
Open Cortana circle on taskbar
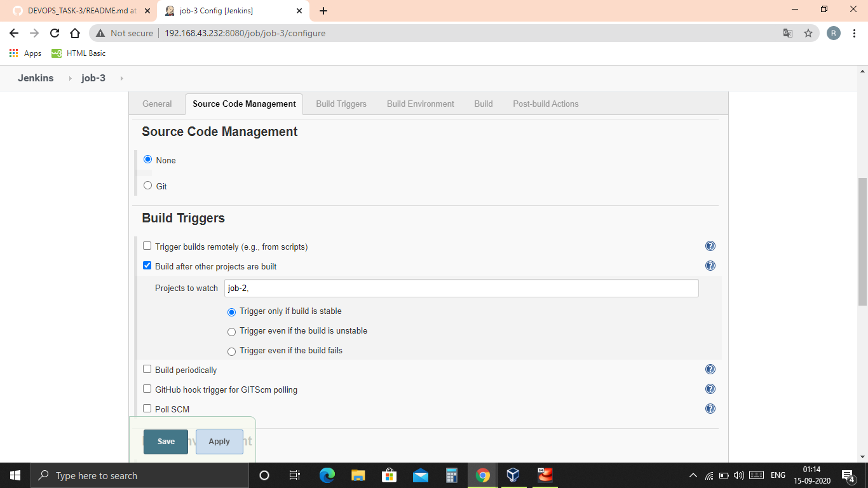[264, 475]
